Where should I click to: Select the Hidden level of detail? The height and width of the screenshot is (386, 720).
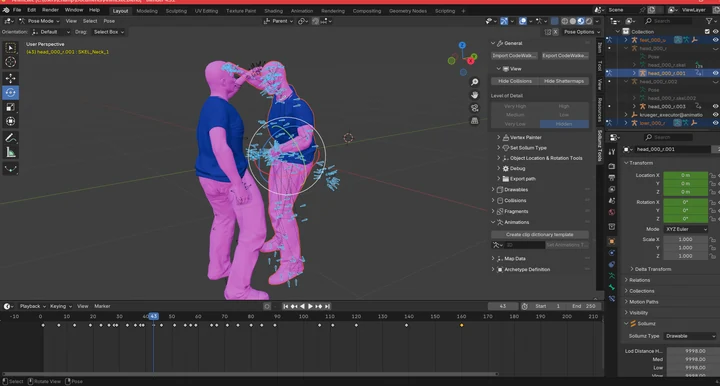point(564,124)
